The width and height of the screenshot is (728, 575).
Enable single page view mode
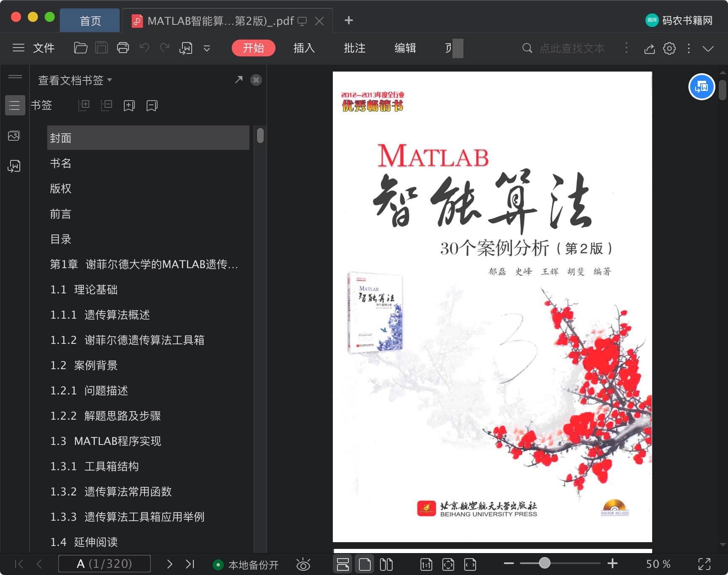(364, 564)
